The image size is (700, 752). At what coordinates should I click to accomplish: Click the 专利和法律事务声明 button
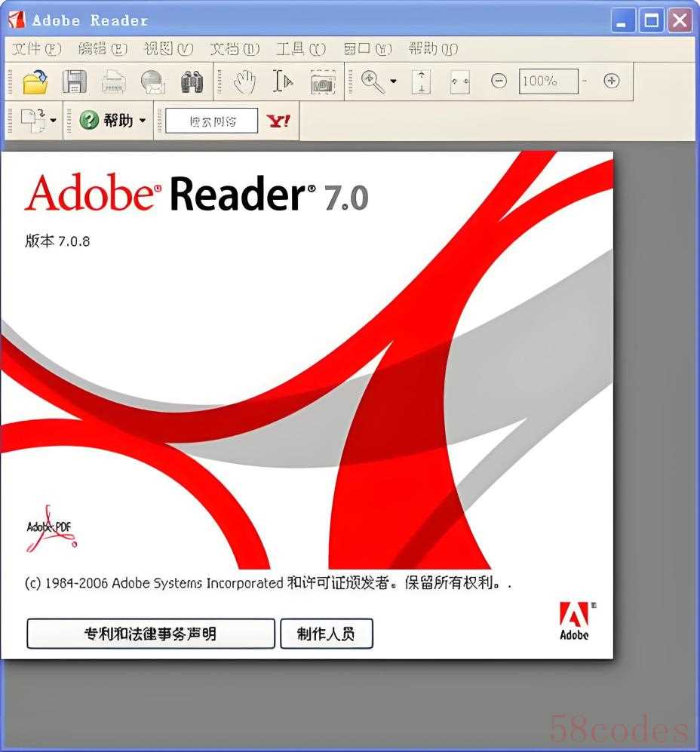tap(151, 634)
